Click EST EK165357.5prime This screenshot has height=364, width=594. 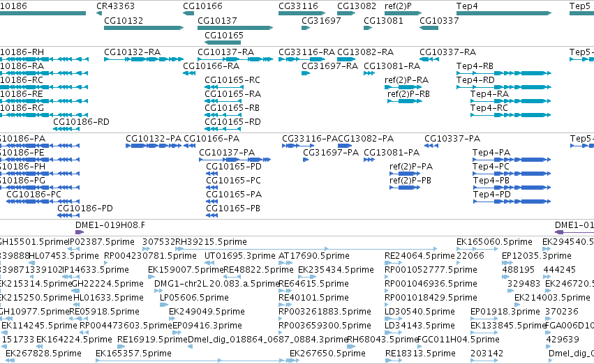133,354
